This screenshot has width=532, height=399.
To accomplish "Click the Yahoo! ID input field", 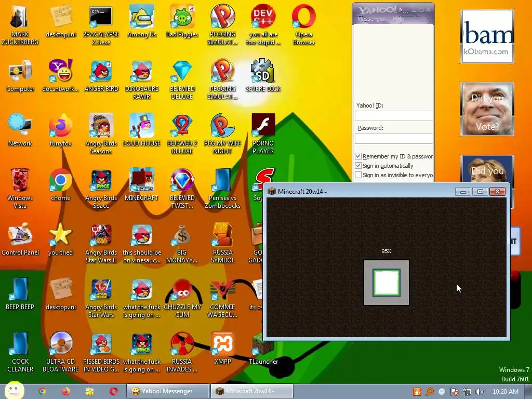I will tap(394, 116).
